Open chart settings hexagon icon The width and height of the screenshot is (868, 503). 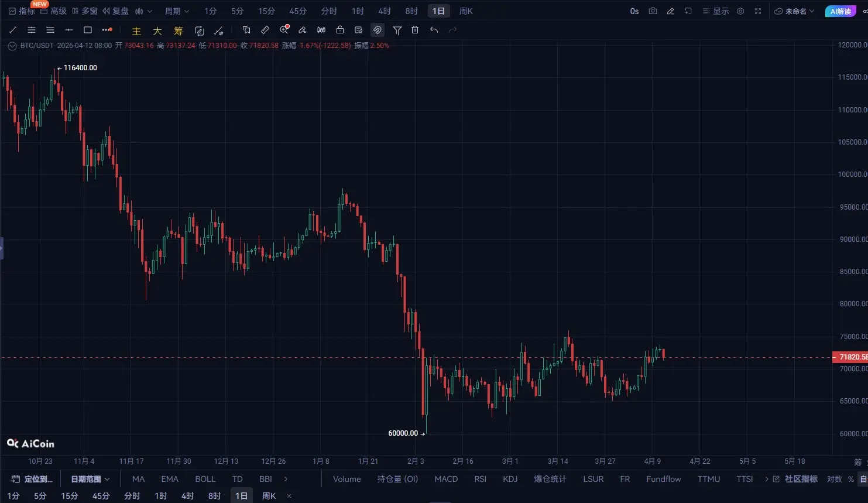pyautogui.click(x=740, y=11)
